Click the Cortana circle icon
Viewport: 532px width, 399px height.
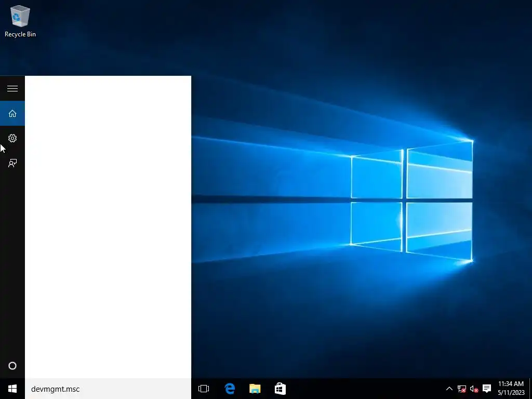12,366
